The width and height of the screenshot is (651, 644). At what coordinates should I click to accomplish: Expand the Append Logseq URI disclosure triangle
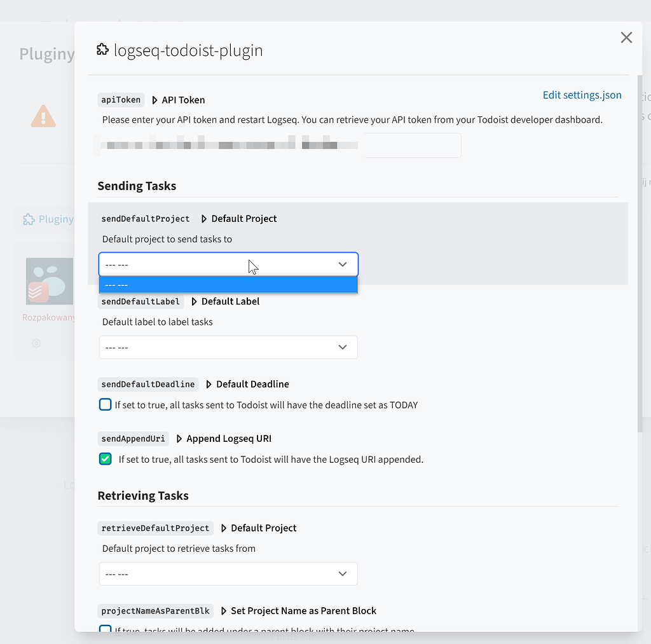pos(179,438)
